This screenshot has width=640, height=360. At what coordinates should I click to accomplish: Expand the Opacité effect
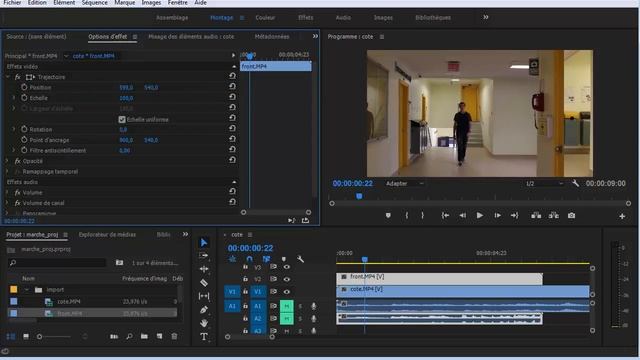pyautogui.click(x=7, y=161)
